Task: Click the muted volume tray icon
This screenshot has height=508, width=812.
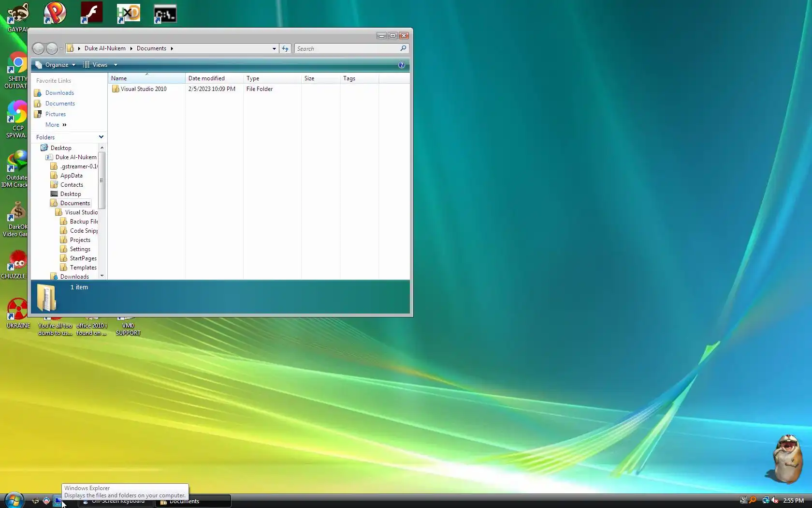Action: click(775, 500)
